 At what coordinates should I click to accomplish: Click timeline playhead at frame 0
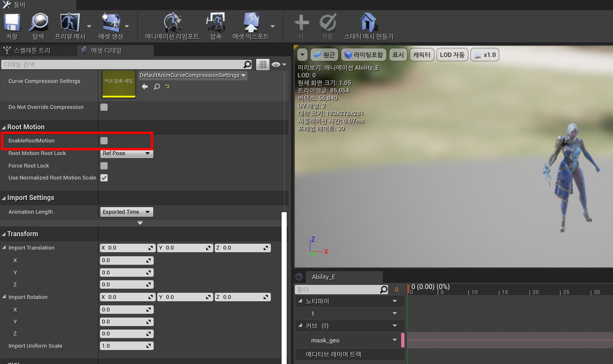[409, 289]
